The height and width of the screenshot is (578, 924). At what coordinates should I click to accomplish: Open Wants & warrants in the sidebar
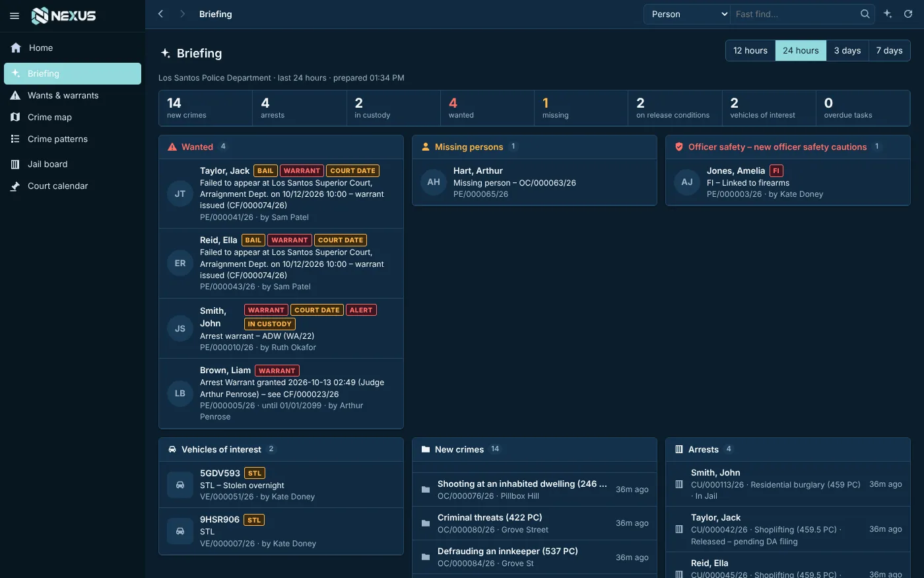click(x=73, y=95)
